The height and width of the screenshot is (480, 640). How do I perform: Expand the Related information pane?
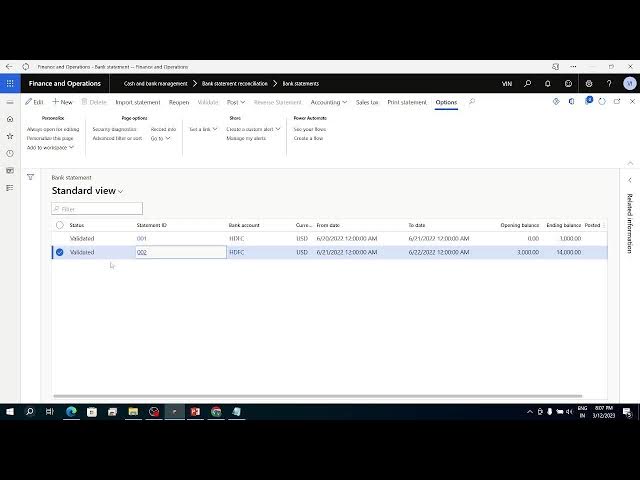pyautogui.click(x=630, y=180)
